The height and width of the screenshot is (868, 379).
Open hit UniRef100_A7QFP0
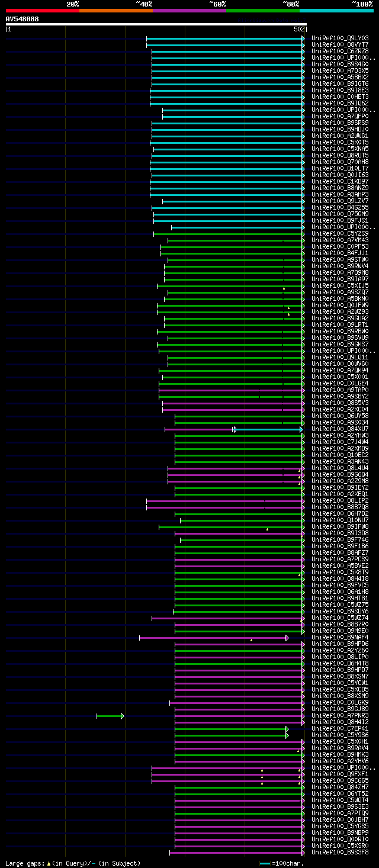[x=340, y=116]
